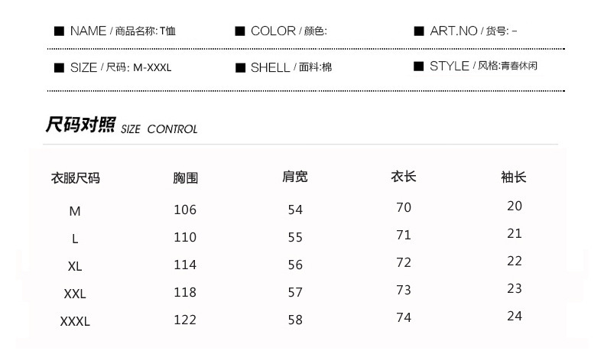604x364 pixels.
Task: Click the M-XXXL size range text
Action: [152, 67]
